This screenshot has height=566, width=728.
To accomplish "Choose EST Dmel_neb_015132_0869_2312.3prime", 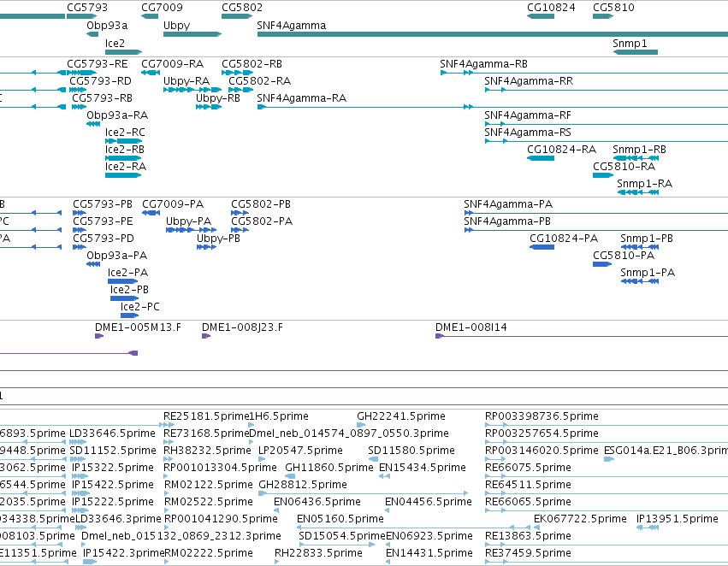I will pyautogui.click(x=181, y=536).
